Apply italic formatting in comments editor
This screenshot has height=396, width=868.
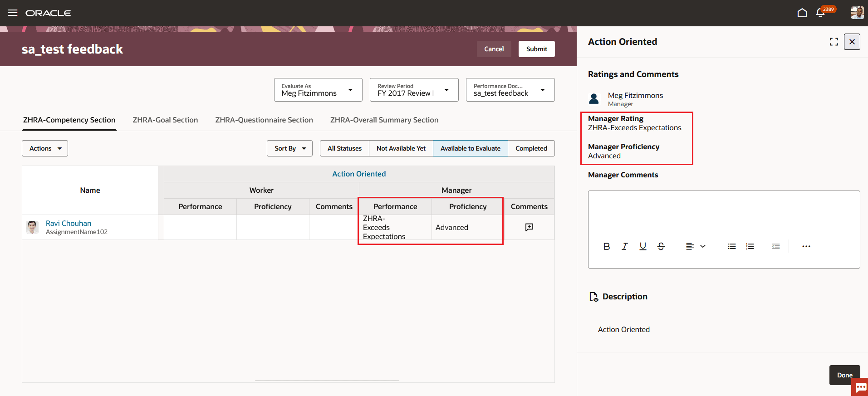[625, 246]
